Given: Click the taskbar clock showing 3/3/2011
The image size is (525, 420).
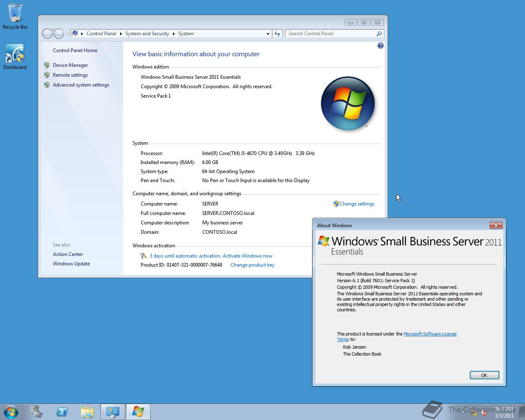Looking at the screenshot, I should [504, 412].
